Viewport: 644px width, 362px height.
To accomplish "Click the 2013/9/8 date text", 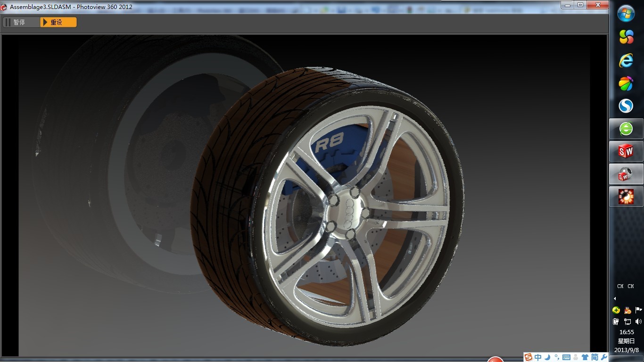I will (x=627, y=350).
